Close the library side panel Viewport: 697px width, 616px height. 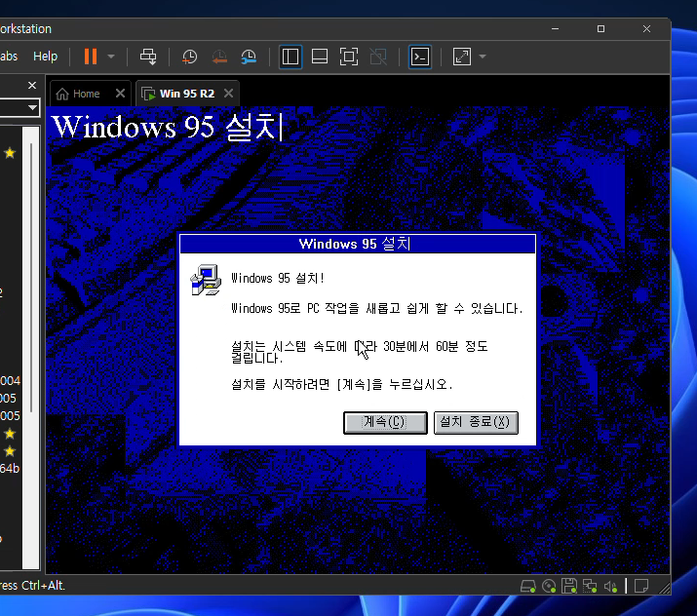point(32,85)
